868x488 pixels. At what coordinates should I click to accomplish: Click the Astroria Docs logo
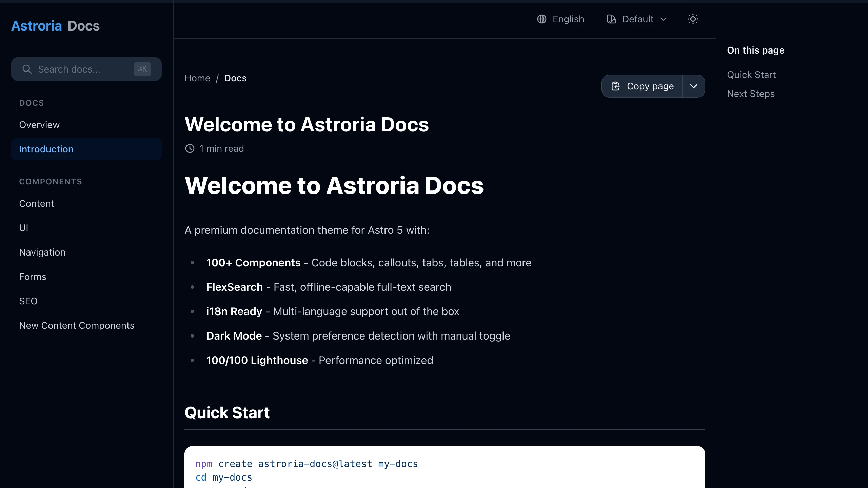pos(55,25)
